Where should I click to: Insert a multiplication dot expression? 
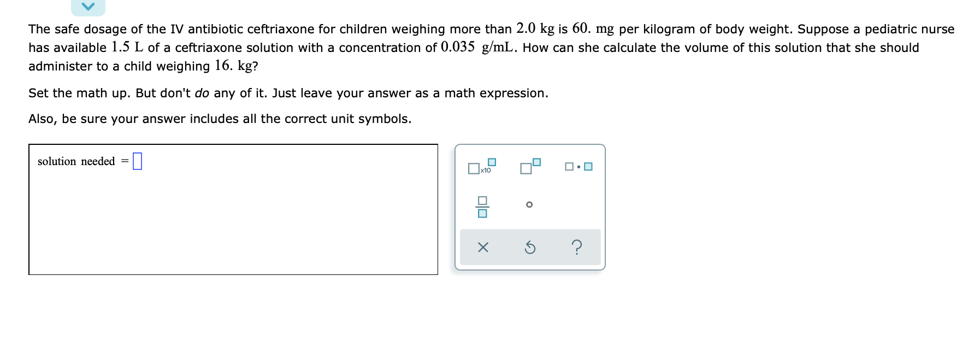click(577, 167)
